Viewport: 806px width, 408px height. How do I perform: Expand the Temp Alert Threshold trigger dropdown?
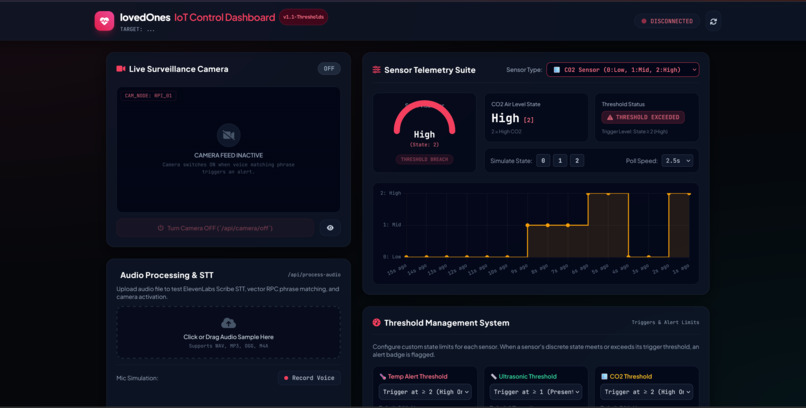425,392
